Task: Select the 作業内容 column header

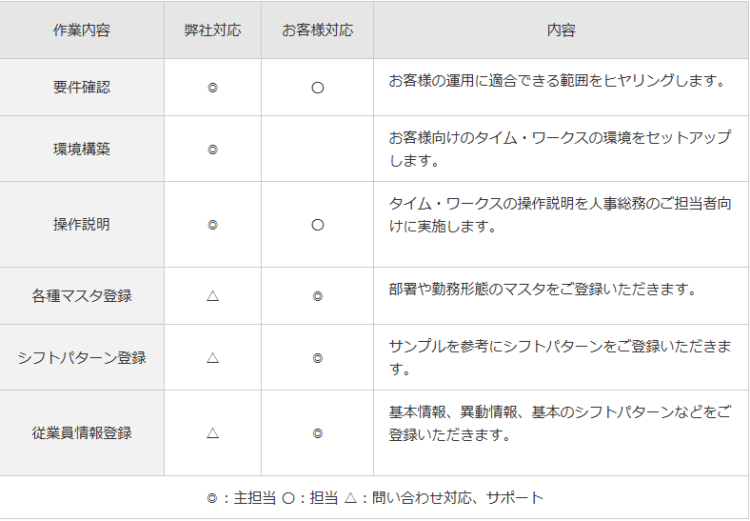Action: coord(82,30)
